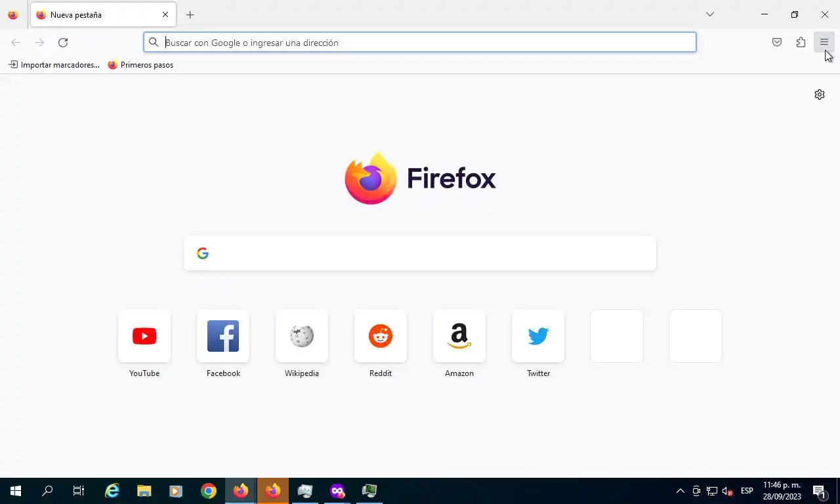Select the Nueva pestaña tab
This screenshot has width=840, height=504.
coord(103,14)
